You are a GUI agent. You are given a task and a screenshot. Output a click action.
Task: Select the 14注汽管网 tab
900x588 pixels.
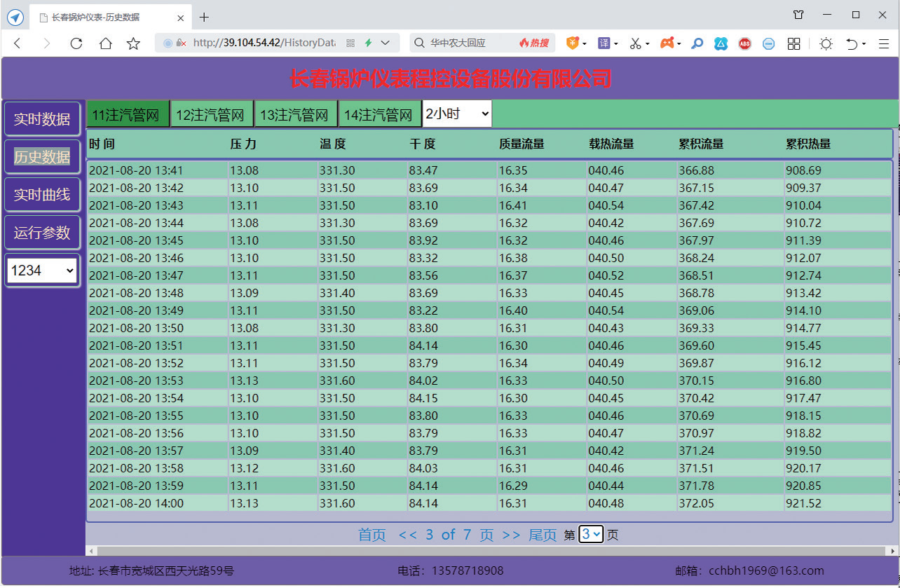(379, 115)
